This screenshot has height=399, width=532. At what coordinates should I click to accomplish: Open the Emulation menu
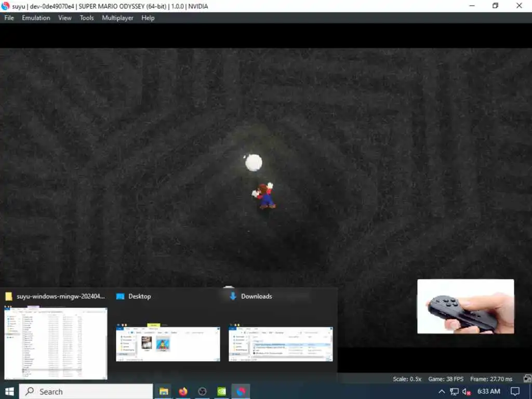(x=36, y=18)
